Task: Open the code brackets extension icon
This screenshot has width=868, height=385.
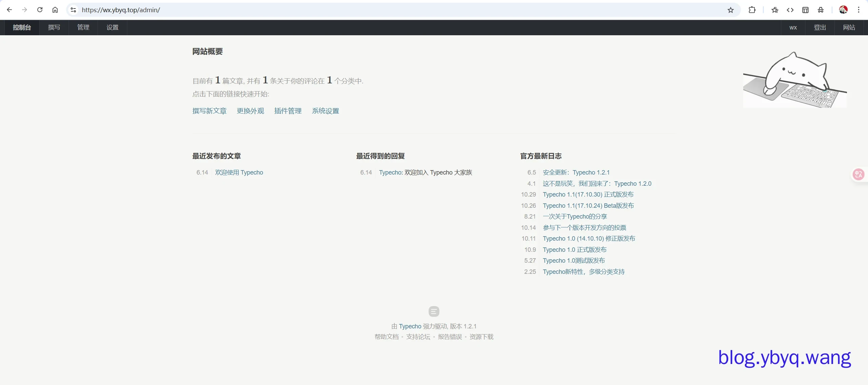Action: point(790,10)
